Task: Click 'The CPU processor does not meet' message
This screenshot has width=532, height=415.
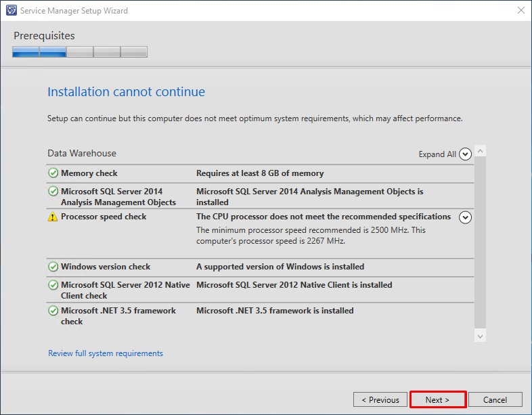Action: [x=324, y=217]
